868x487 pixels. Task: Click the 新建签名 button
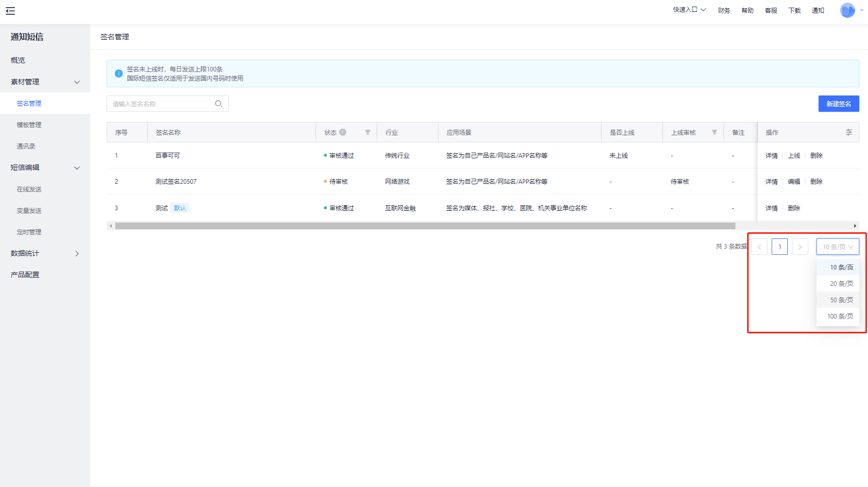(838, 104)
